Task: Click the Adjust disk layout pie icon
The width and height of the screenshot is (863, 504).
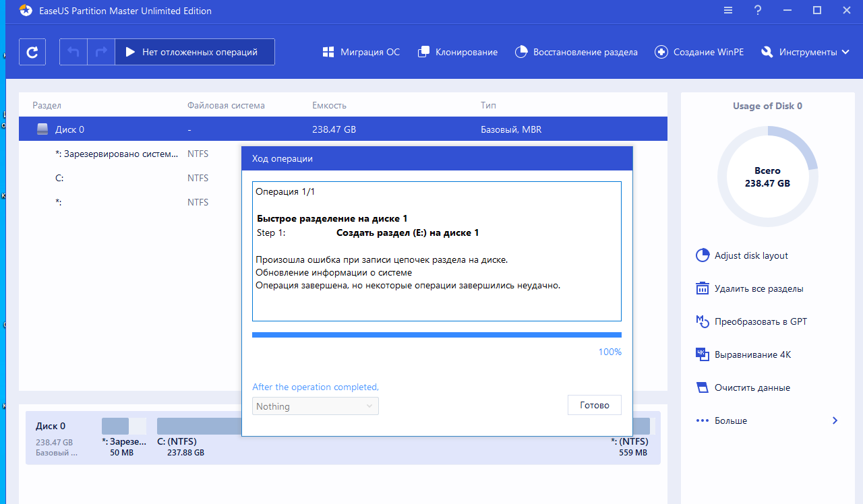Action: [x=703, y=255]
